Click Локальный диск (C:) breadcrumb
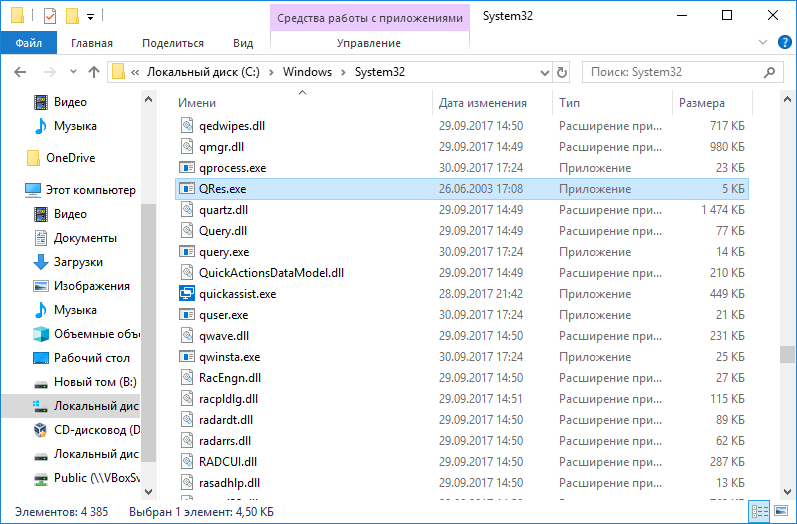 click(x=203, y=72)
